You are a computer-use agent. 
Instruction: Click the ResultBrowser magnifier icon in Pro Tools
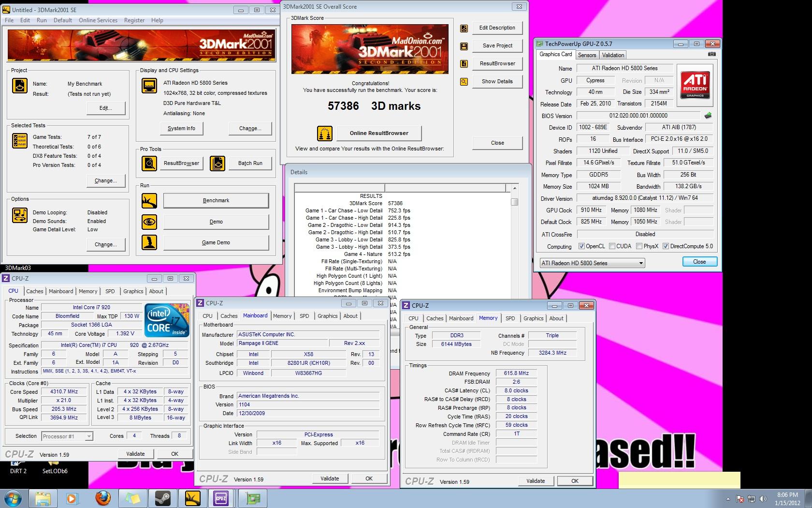(x=149, y=164)
